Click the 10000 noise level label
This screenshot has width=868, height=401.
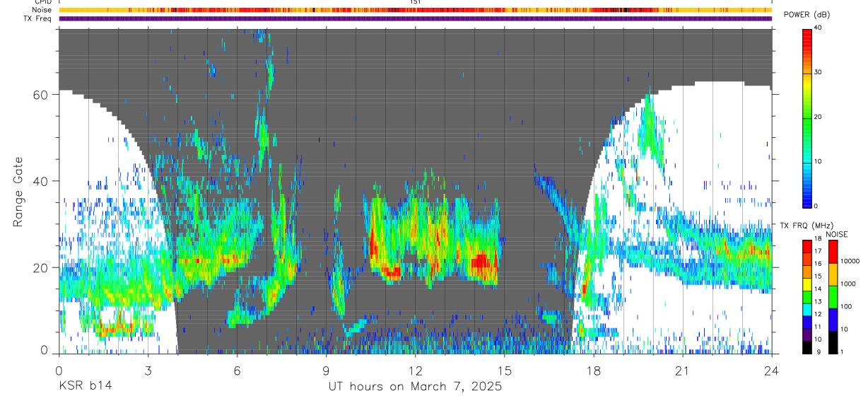pos(852,261)
